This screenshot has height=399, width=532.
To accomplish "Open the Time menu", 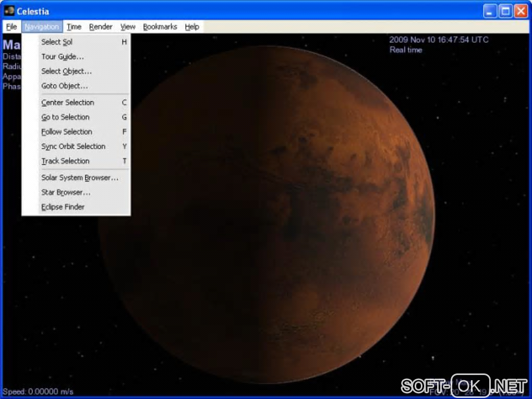I will click(74, 27).
